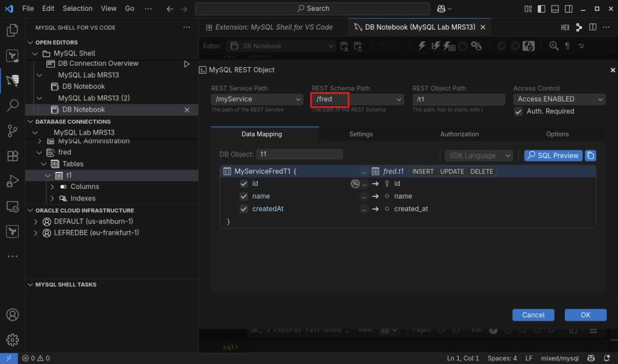Uncheck the createdAt field checkbox
The height and width of the screenshot is (364, 618).
(244, 209)
